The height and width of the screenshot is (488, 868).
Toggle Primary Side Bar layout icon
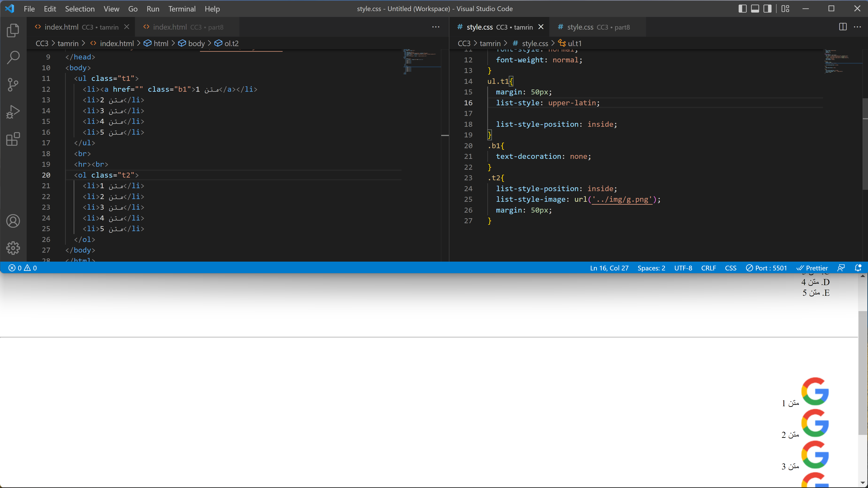click(742, 9)
